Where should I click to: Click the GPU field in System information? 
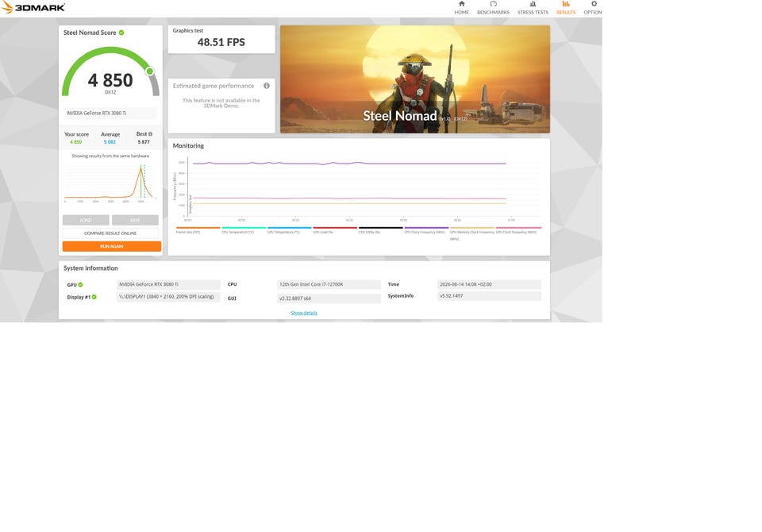coord(168,284)
